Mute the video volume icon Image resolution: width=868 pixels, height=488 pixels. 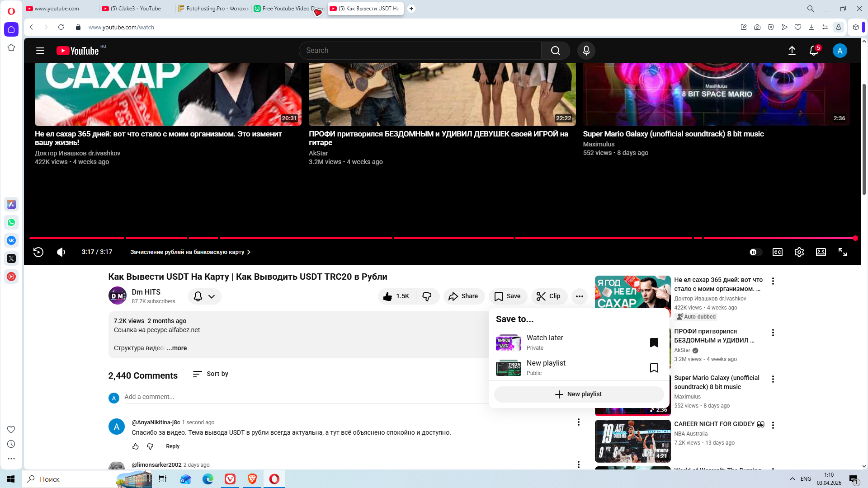pos(61,252)
